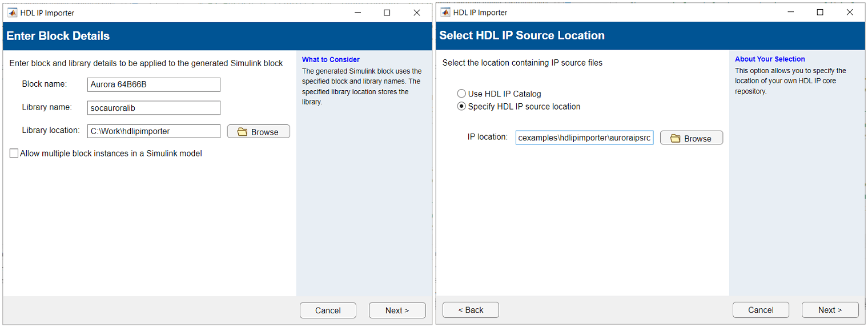Choose Specify HDL IP source location radio button

pyautogui.click(x=461, y=107)
